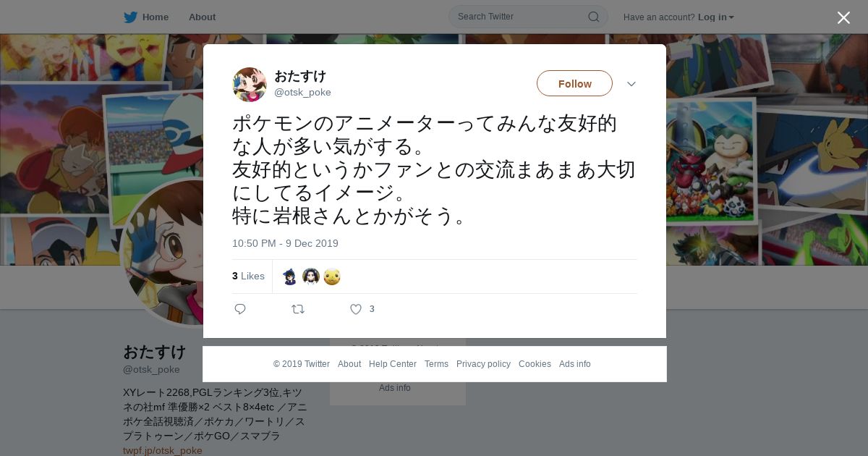Click the Twitter bird Home icon
The height and width of the screenshot is (456, 868).
(130, 17)
